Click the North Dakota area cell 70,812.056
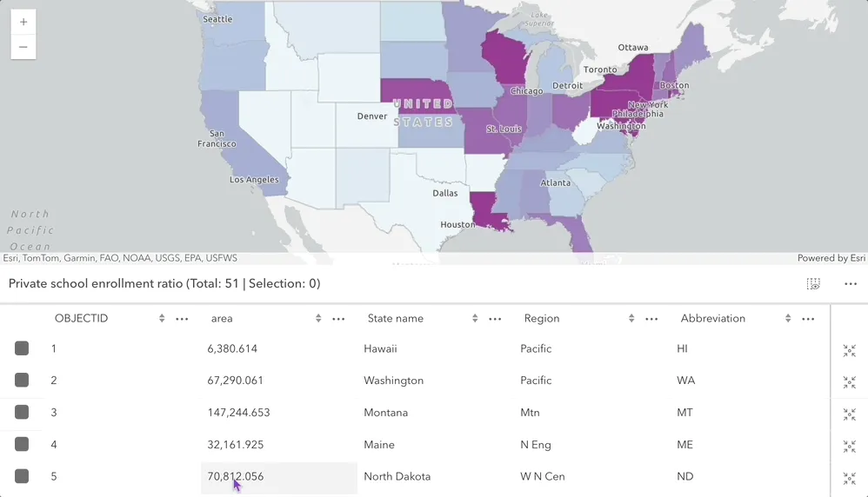 236,476
